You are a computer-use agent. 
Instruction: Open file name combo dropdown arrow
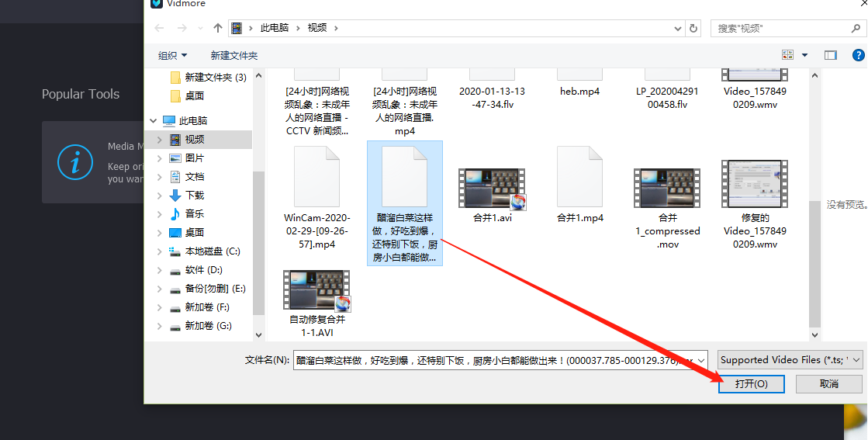coord(700,360)
